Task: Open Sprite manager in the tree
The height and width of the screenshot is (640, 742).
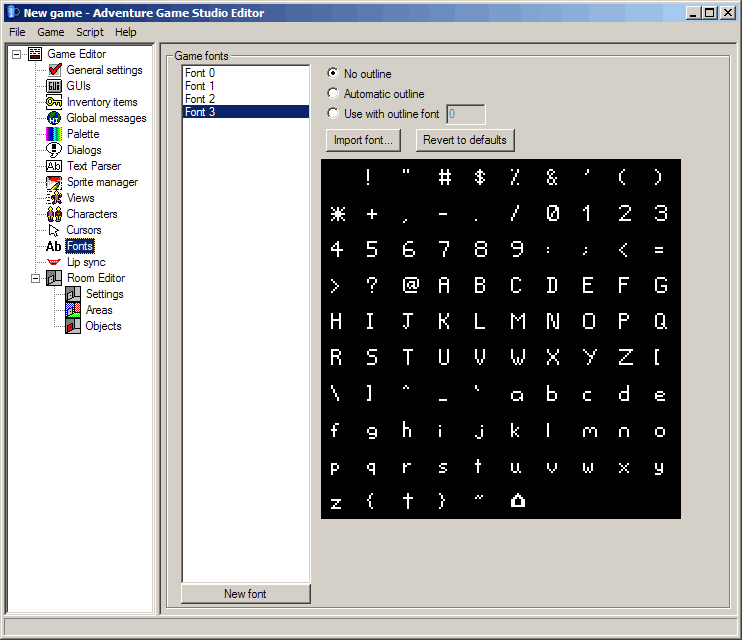Action: coord(102,182)
